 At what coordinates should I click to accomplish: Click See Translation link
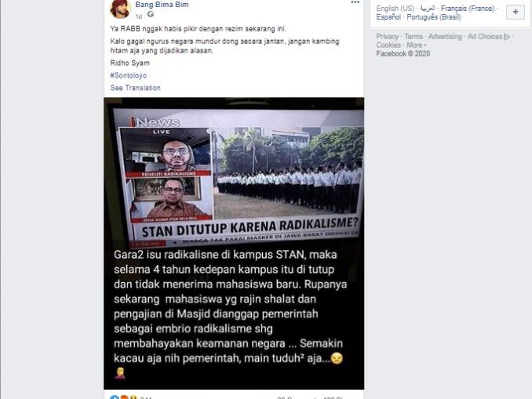click(x=136, y=88)
